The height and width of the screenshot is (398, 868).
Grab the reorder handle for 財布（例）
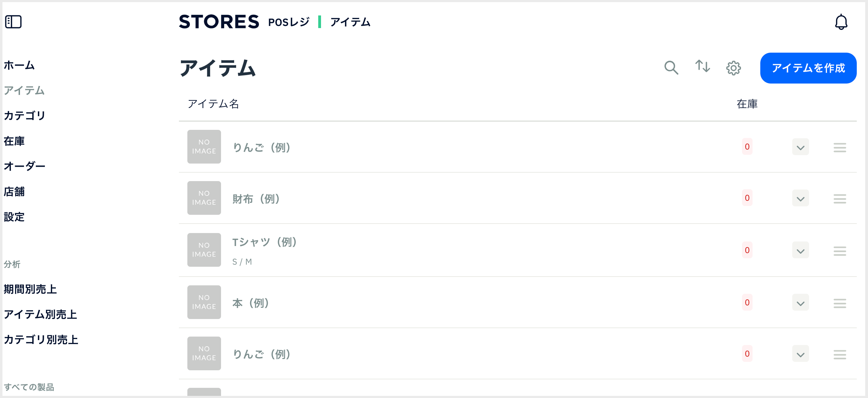click(840, 199)
